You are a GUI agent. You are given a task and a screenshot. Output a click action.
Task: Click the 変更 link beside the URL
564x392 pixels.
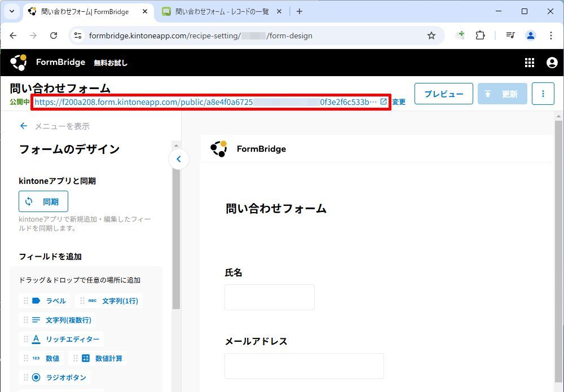pyautogui.click(x=399, y=102)
